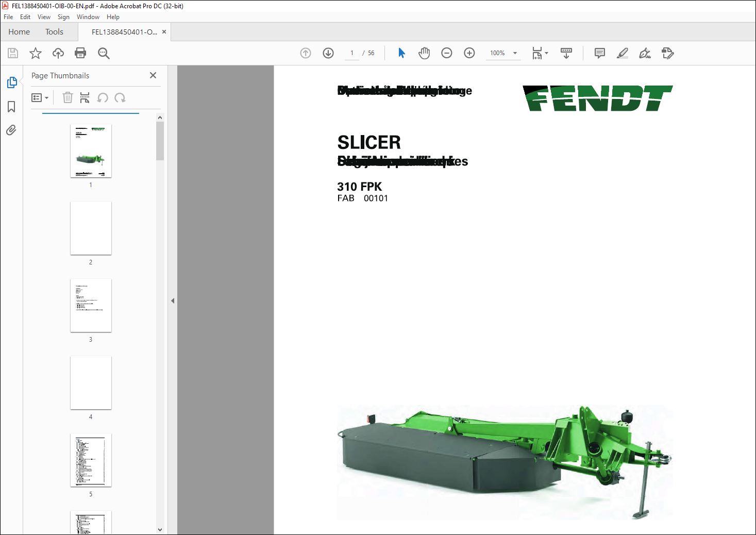Select the highlighter pen tool
This screenshot has height=535, width=756.
click(x=623, y=53)
